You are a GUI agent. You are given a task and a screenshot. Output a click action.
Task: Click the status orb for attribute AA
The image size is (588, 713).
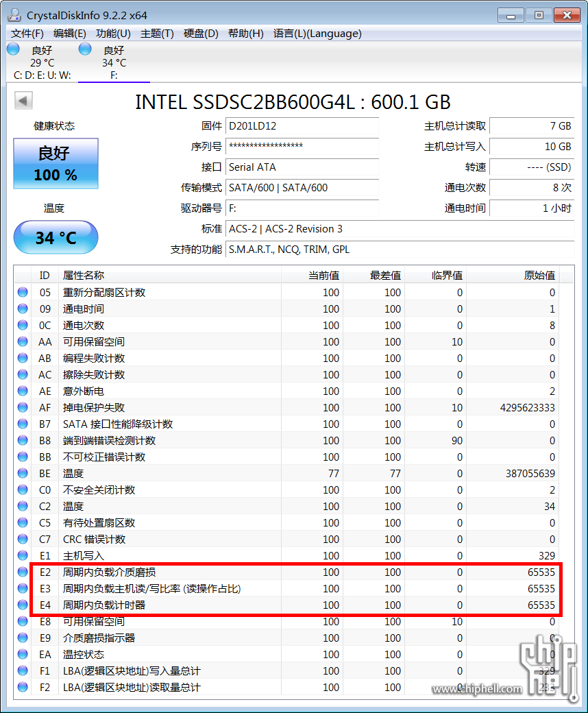23,341
